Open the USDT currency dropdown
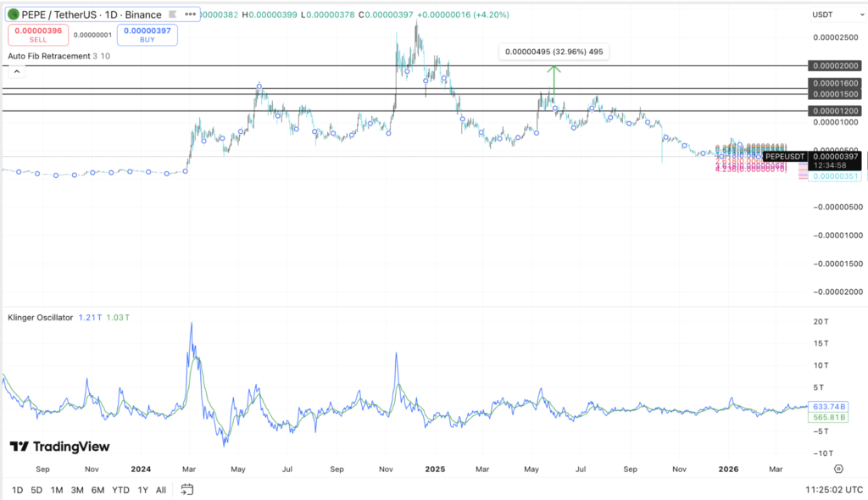The image size is (868, 500). (x=822, y=14)
